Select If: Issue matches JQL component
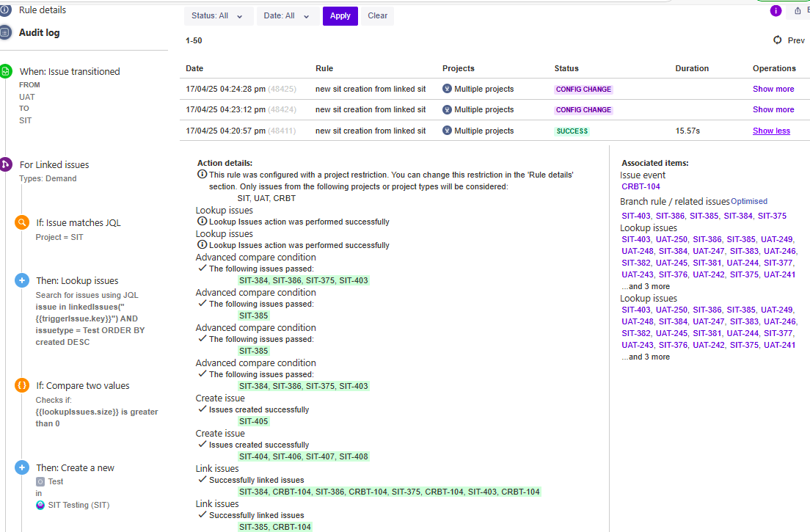810x532 pixels. point(79,222)
